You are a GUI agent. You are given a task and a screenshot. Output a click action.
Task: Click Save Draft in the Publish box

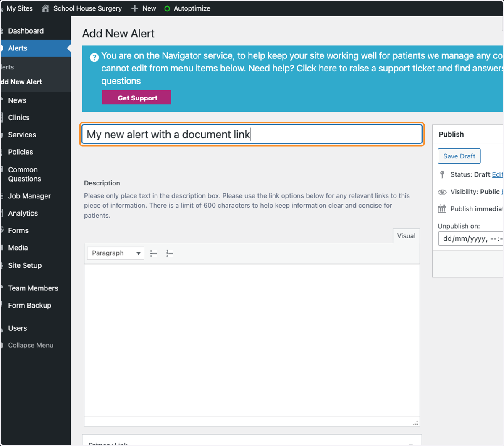coord(459,156)
